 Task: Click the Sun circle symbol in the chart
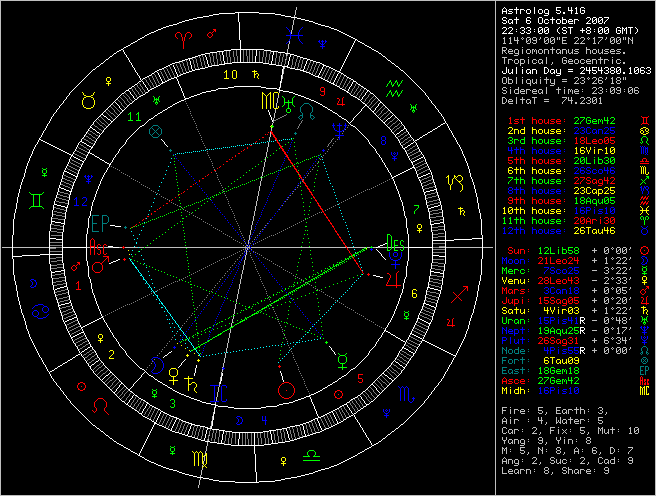pos(288,387)
